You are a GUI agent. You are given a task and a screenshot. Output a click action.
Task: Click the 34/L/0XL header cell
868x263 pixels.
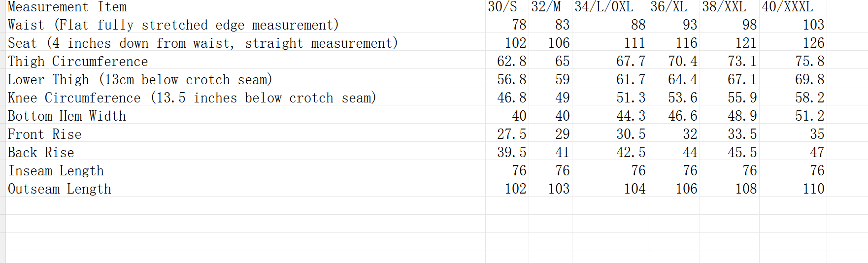pos(610,7)
